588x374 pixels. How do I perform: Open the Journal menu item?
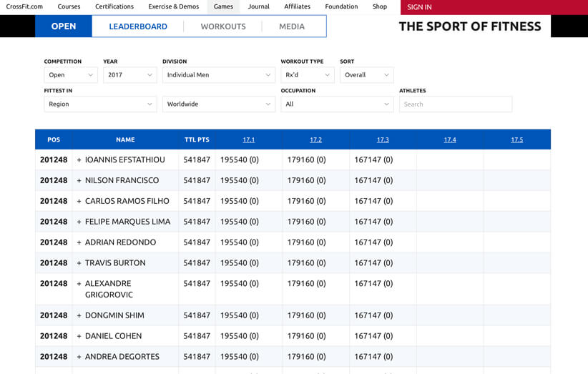tap(259, 7)
